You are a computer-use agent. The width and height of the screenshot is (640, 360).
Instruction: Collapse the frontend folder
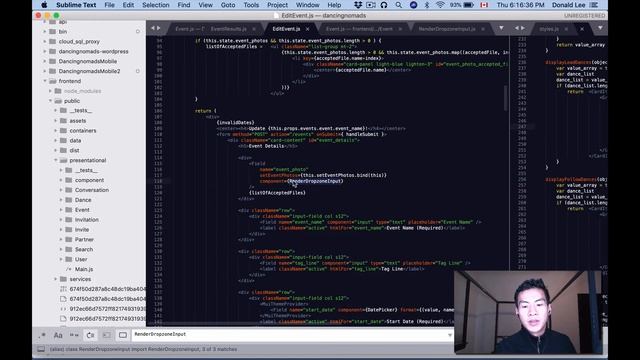[x=44, y=81]
